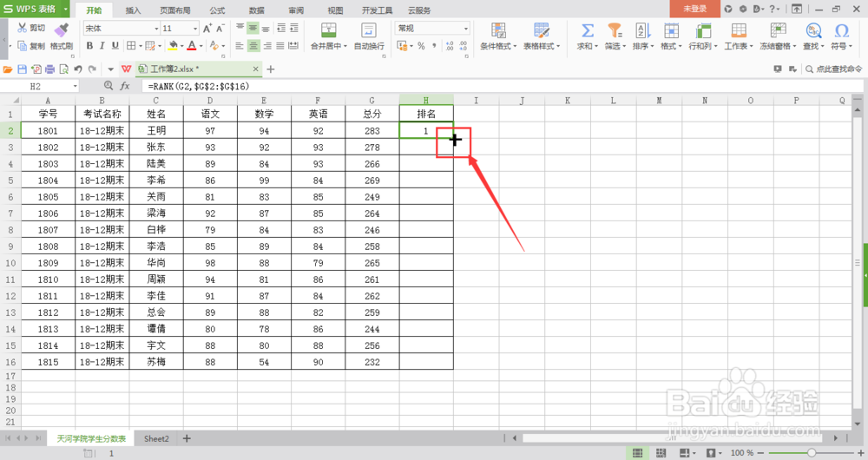Toggle align text left
Screen dimensions: 868x460
(x=240, y=46)
